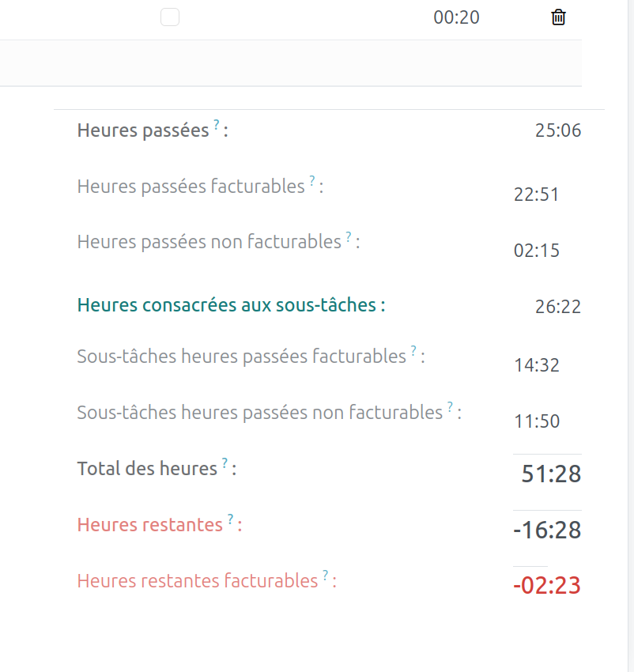Tick the checkbox in the timesheet row
634x672 pixels.
point(170,17)
